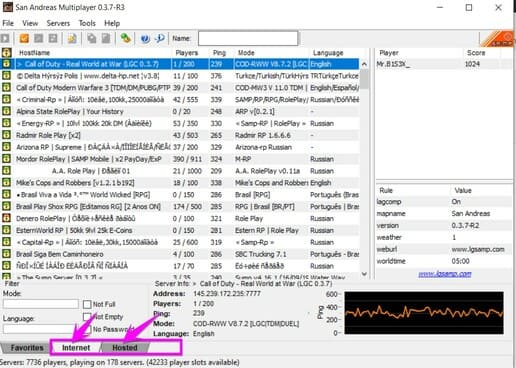This screenshot has width=516, height=368.
Task: Click the lock icon of Brasil Play Shox RPG
Action: (x=6, y=207)
